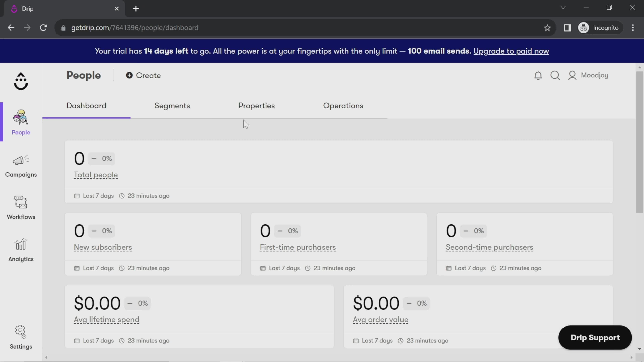Switch to the Operations tab
Image resolution: width=644 pixels, height=362 pixels.
pyautogui.click(x=343, y=106)
